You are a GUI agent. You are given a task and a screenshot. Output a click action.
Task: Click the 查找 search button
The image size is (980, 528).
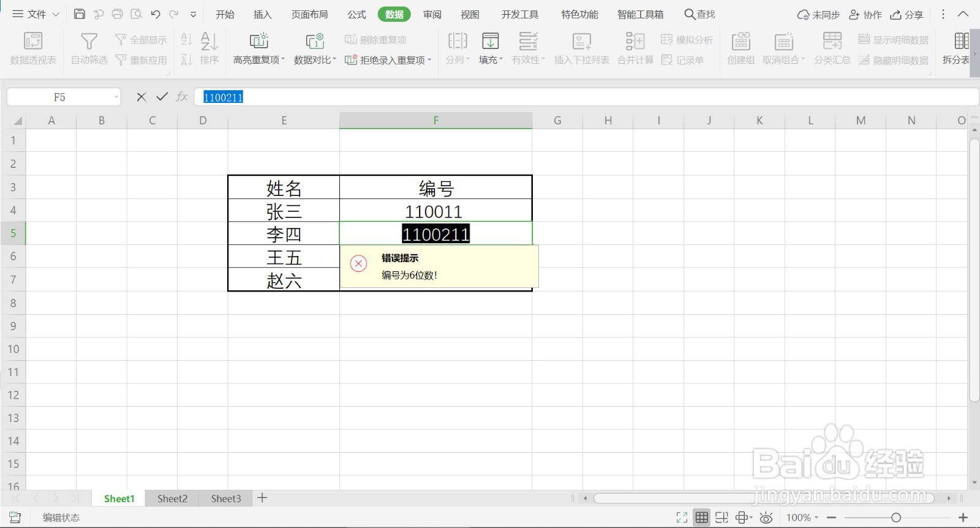(699, 14)
